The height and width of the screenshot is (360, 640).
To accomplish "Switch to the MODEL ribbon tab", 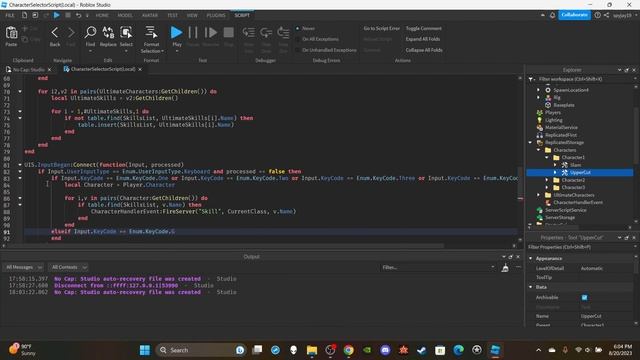I will (x=125, y=15).
